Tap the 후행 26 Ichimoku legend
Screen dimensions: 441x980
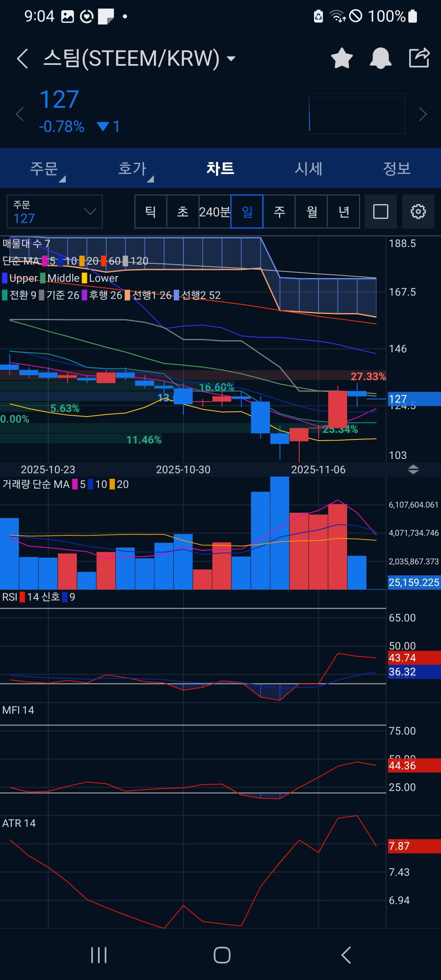(x=102, y=295)
